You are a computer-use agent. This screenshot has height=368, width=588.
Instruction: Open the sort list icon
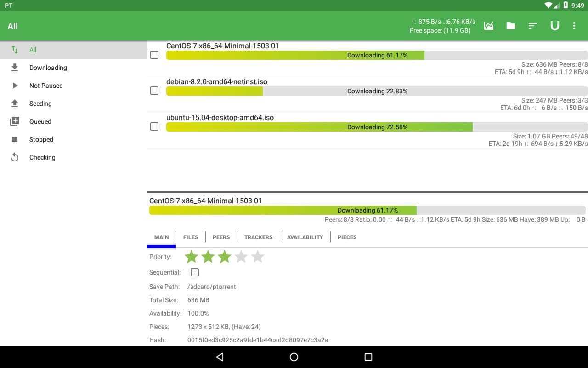[x=533, y=26]
